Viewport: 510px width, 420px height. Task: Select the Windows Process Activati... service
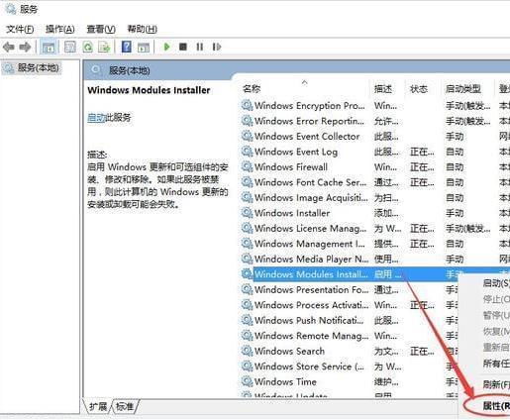(311, 305)
